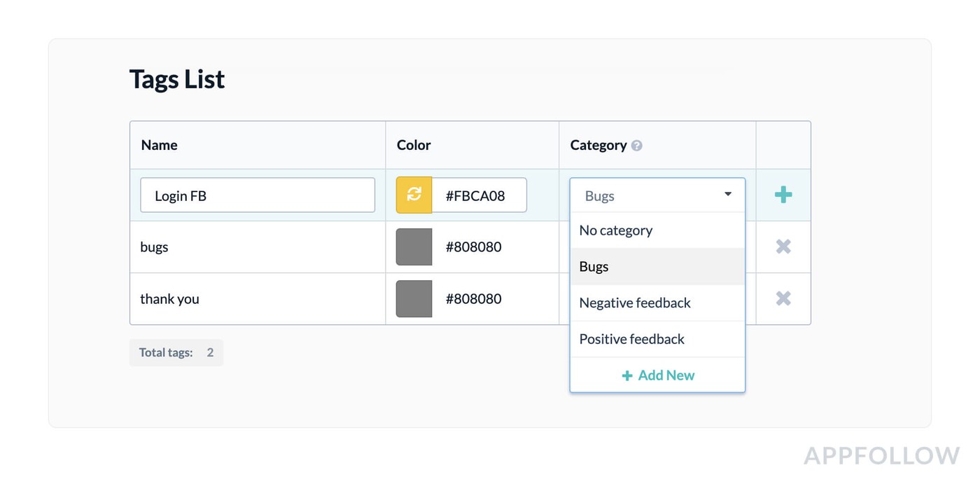The height and width of the screenshot is (484, 980).
Task: Remove the 'thank you' tag using X icon
Action: (x=783, y=298)
